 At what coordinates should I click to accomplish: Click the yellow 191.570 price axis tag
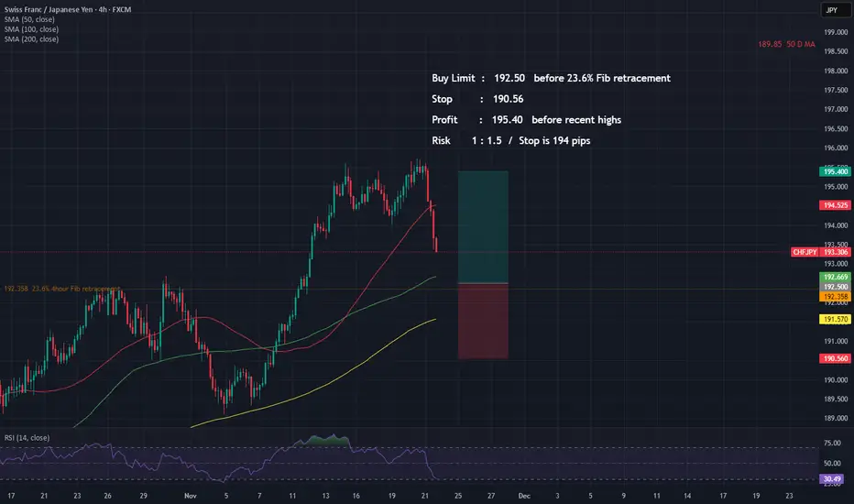click(835, 319)
